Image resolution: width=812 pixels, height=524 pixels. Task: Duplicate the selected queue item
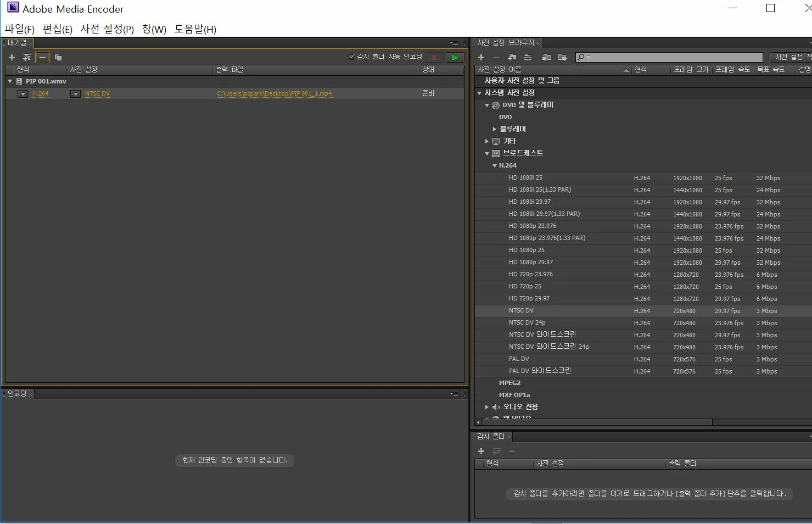click(x=58, y=57)
